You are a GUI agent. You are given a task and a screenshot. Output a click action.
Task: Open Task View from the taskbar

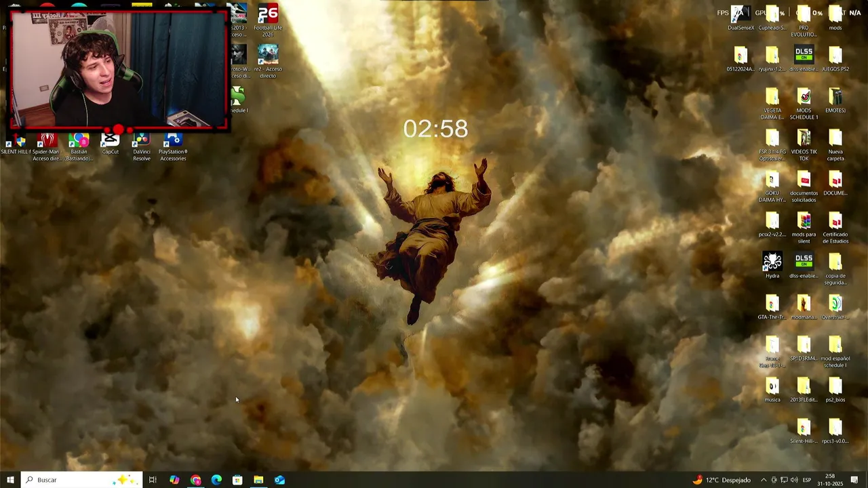(x=153, y=480)
